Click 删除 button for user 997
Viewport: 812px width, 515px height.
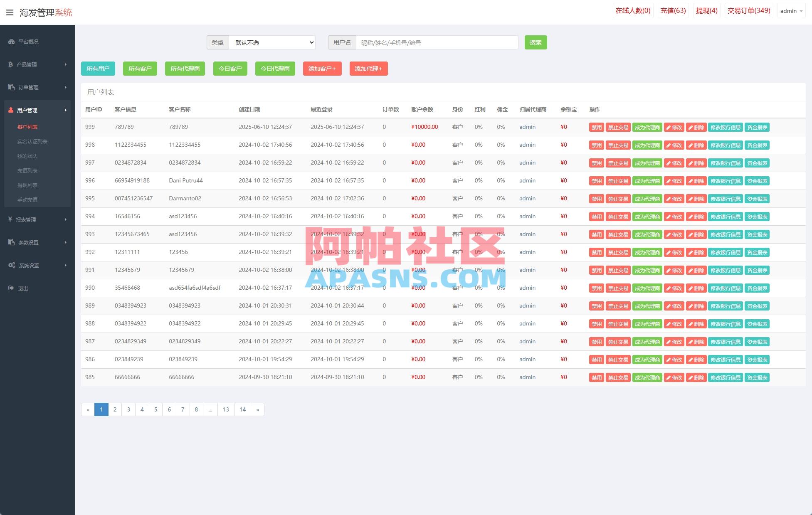tap(696, 163)
